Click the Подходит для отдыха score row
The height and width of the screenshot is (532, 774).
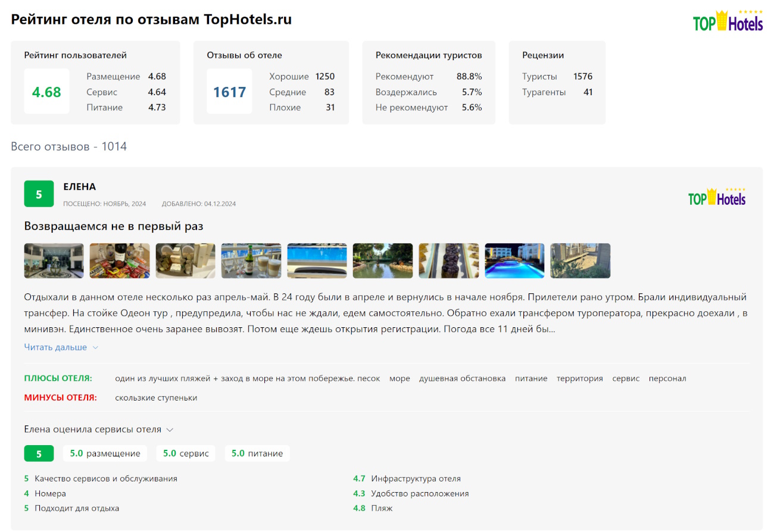(x=72, y=508)
